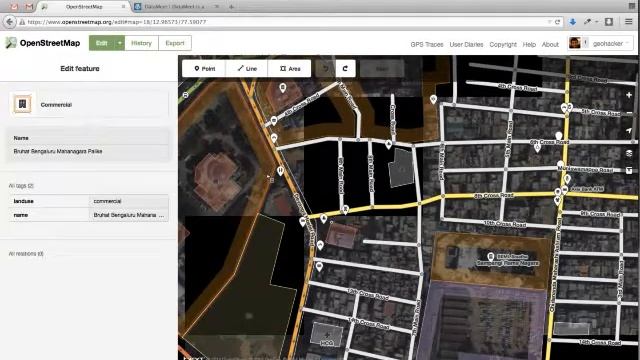This screenshot has height=360, width=640.
Task: Show my location on the map
Action: [x=629, y=131]
